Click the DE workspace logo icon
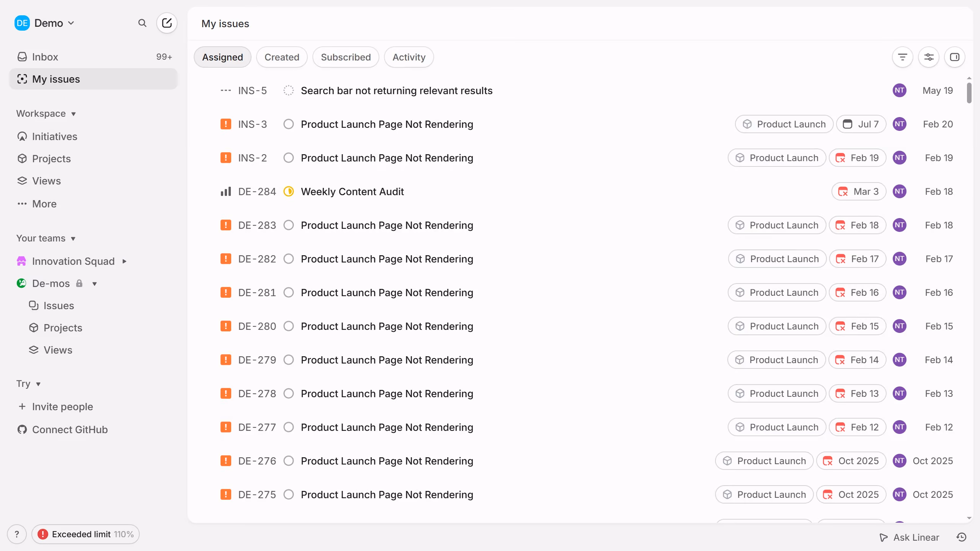This screenshot has width=980, height=551. click(22, 23)
